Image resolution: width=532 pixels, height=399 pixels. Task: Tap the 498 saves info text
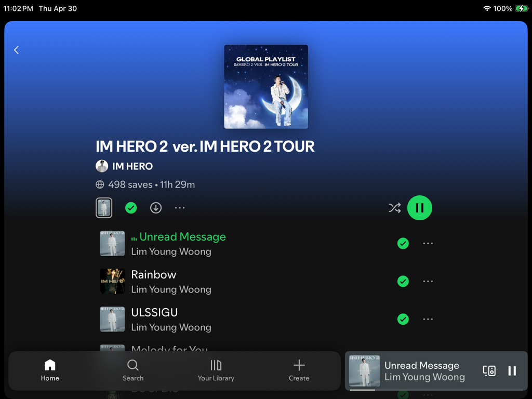point(130,184)
